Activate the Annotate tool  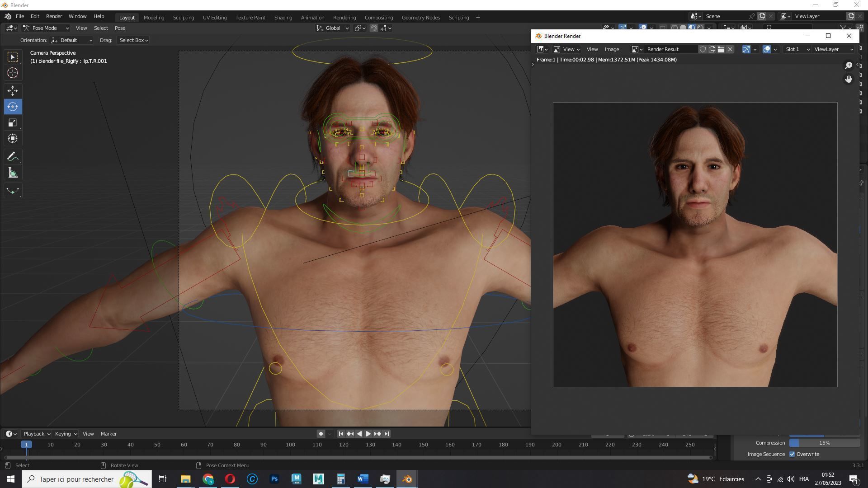[13, 157]
